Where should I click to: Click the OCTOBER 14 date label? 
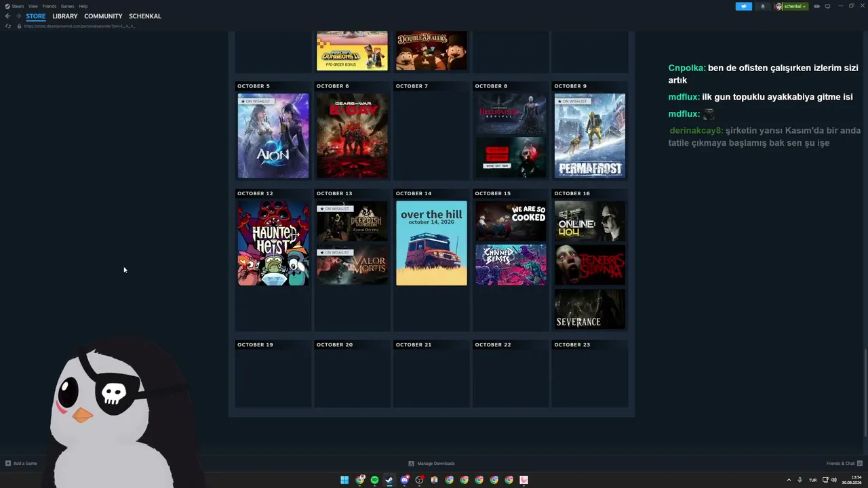pos(414,194)
